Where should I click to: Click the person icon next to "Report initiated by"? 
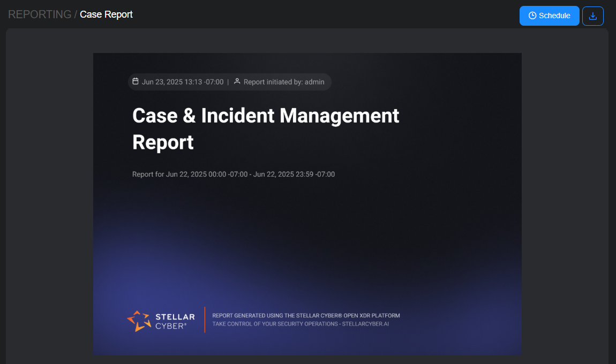coord(237,81)
